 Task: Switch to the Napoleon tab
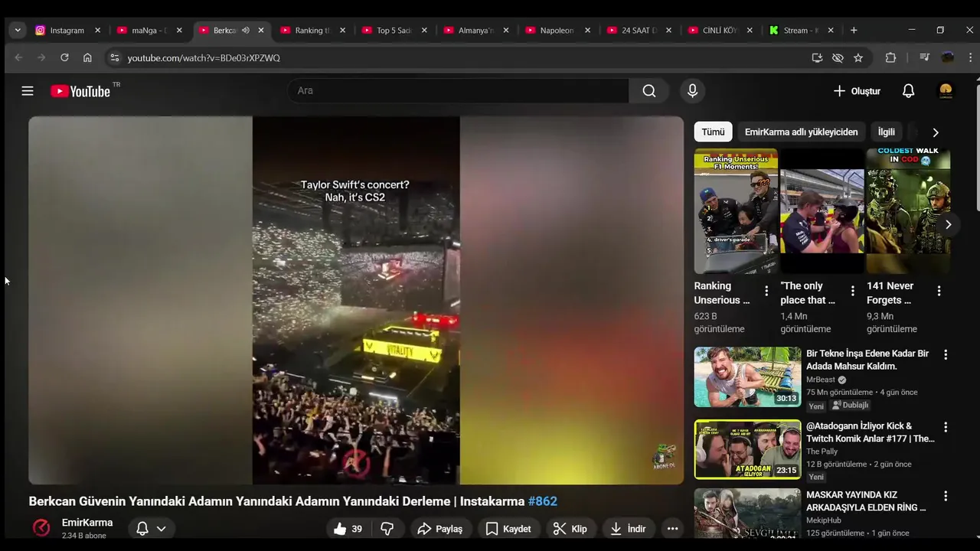pos(557,31)
